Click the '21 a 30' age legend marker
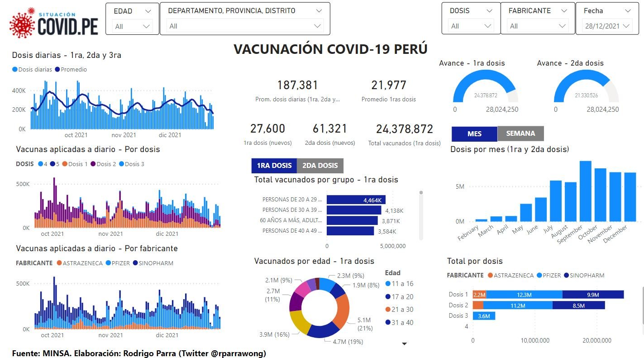644x358 pixels. pos(388,310)
